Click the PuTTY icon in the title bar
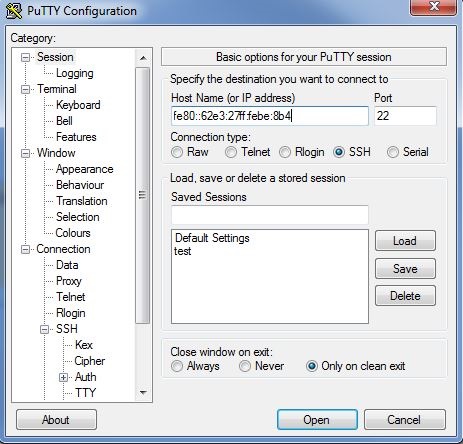The height and width of the screenshot is (444, 463). [14, 11]
